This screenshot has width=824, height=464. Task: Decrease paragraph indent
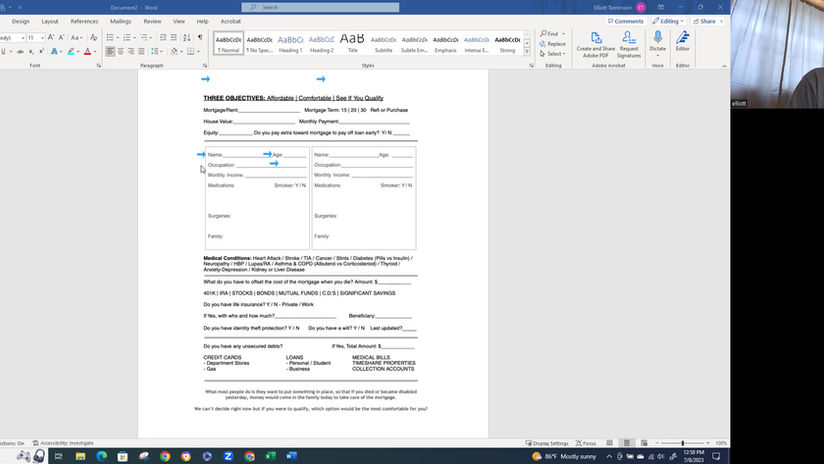pyautogui.click(x=163, y=37)
